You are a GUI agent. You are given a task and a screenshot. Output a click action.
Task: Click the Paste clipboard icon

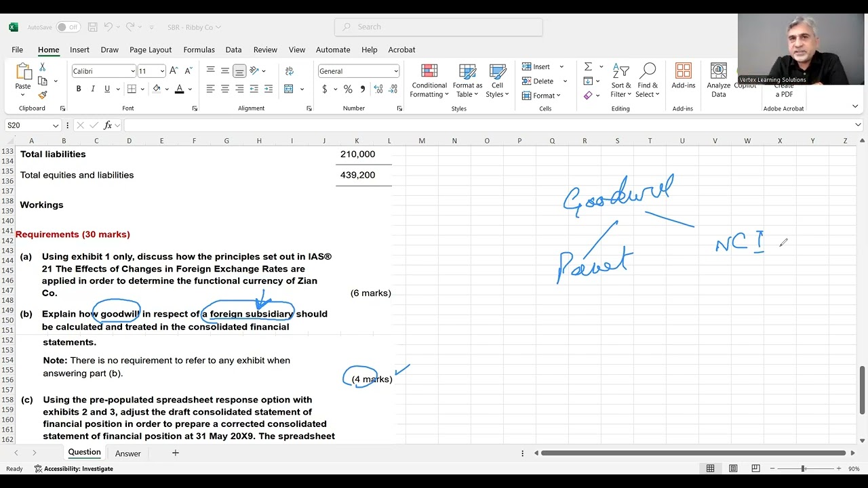coord(23,72)
